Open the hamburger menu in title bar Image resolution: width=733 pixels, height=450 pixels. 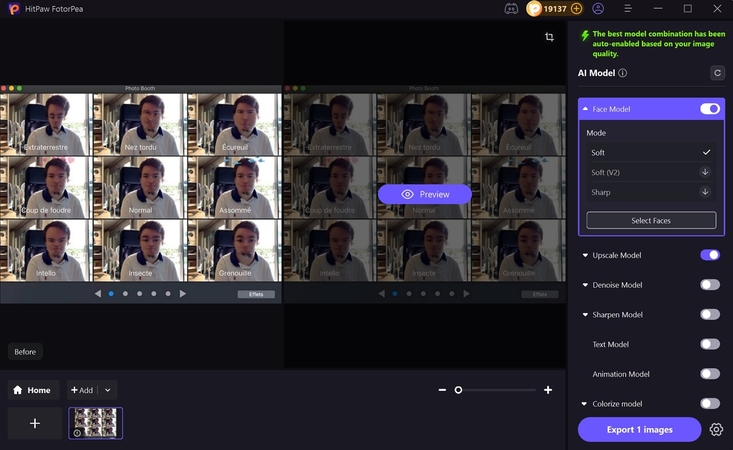point(628,9)
